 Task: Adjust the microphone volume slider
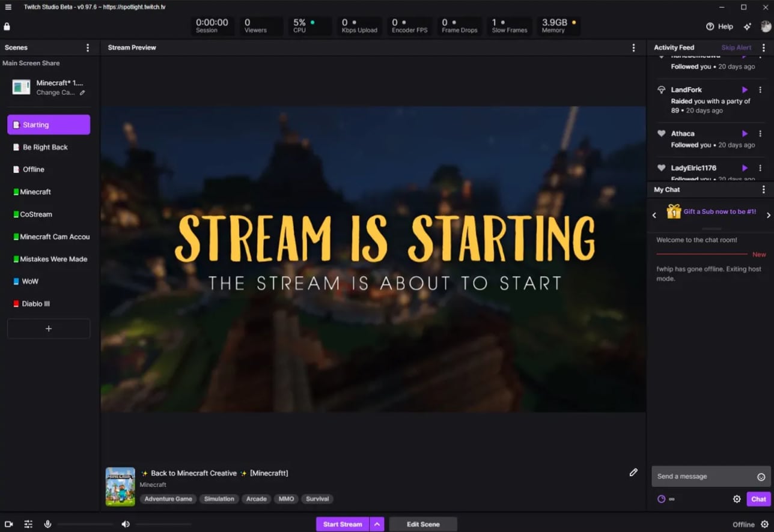click(x=85, y=524)
